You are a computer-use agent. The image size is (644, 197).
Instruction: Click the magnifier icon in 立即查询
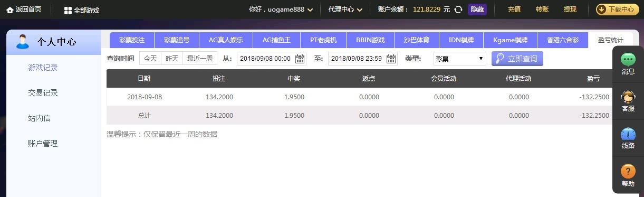click(499, 59)
